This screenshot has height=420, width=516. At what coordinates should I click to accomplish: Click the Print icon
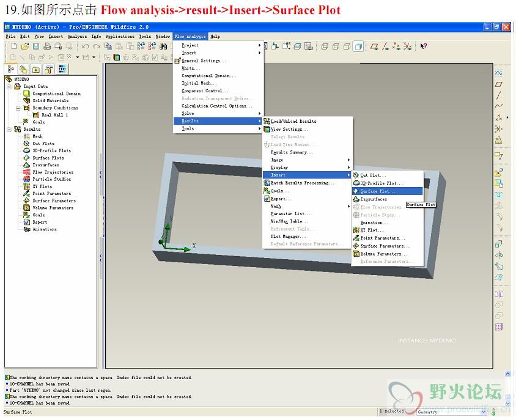coord(47,46)
